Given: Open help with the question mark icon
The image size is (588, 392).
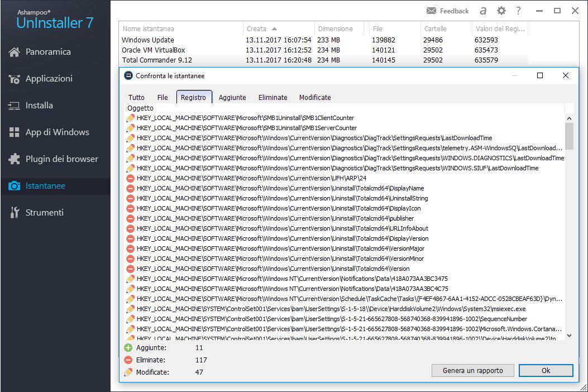Looking at the screenshot, I should (x=518, y=11).
